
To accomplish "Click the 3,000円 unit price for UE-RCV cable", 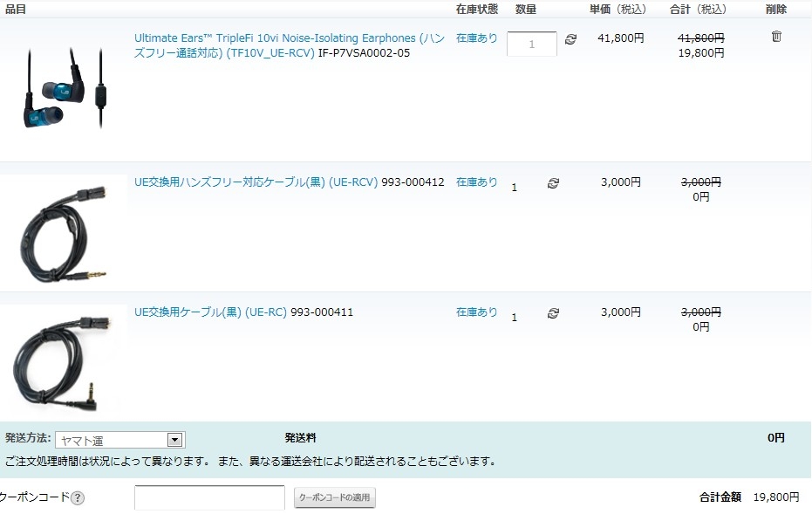I will tap(621, 182).
